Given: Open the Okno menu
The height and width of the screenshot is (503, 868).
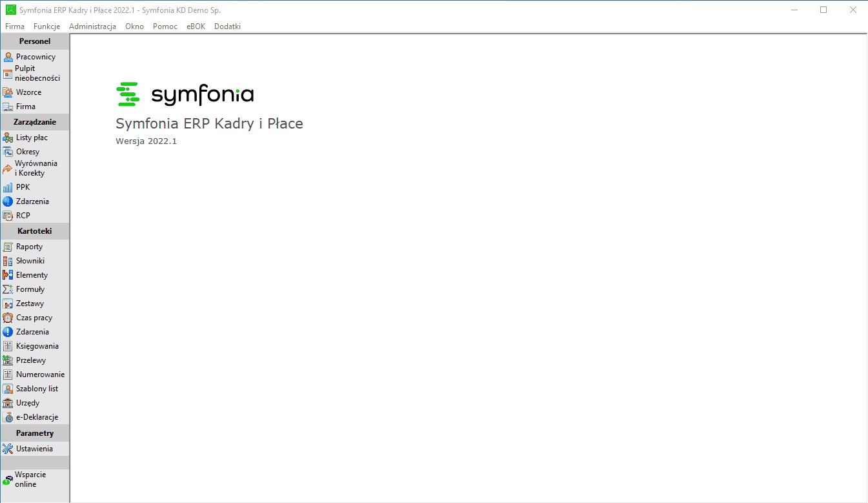Looking at the screenshot, I should pos(135,26).
